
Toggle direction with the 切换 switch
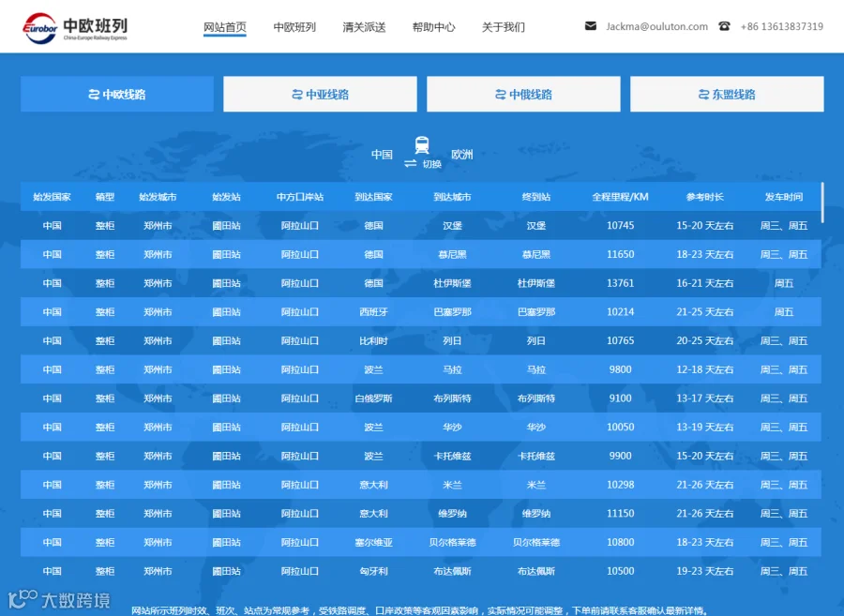pos(423,163)
